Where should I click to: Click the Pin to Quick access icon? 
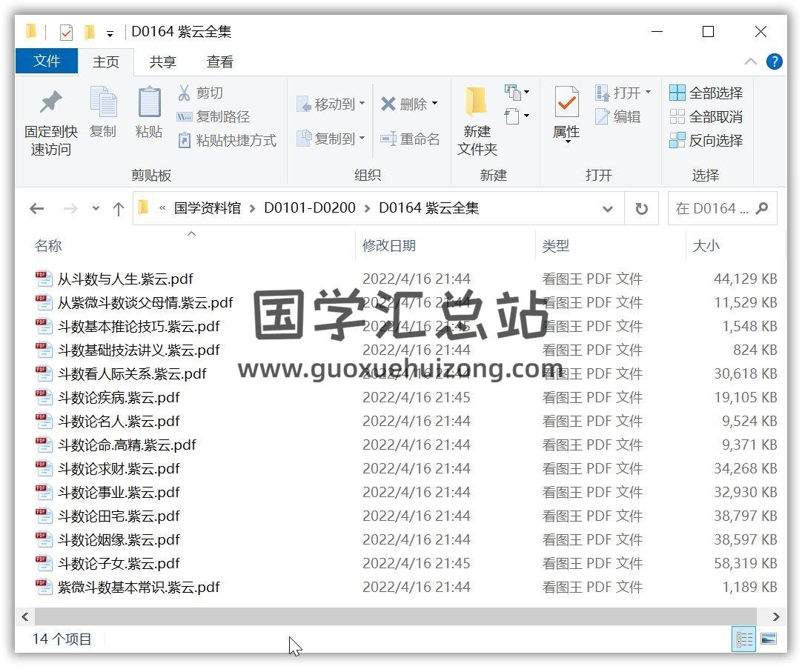50,102
